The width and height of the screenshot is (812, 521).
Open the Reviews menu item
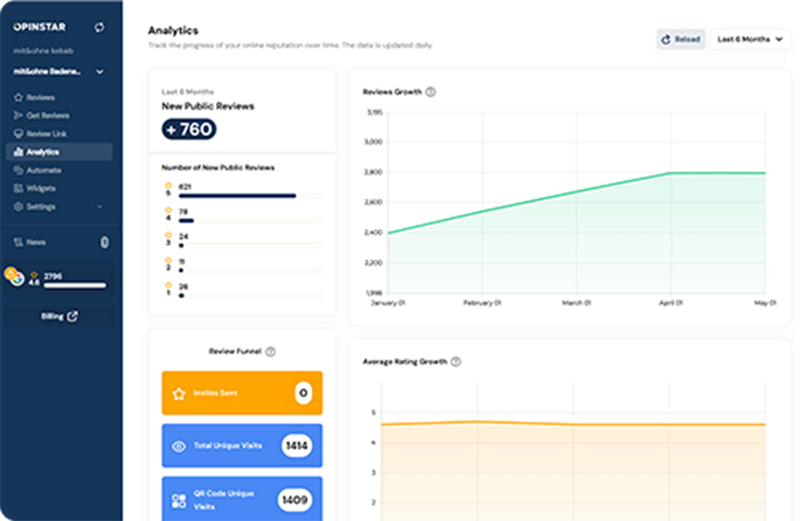click(59, 98)
